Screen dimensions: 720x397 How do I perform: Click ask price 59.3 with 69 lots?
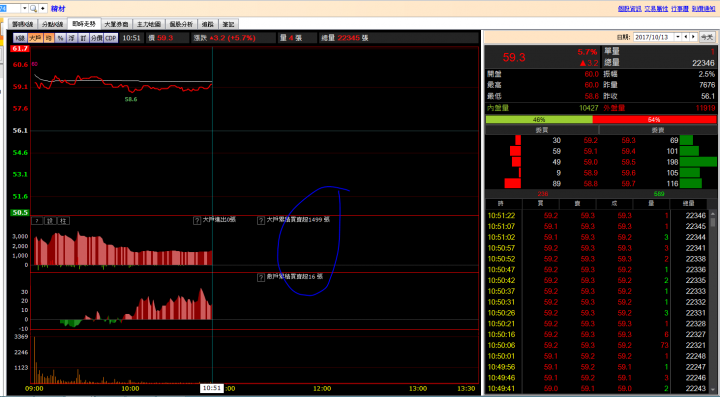tap(629, 140)
